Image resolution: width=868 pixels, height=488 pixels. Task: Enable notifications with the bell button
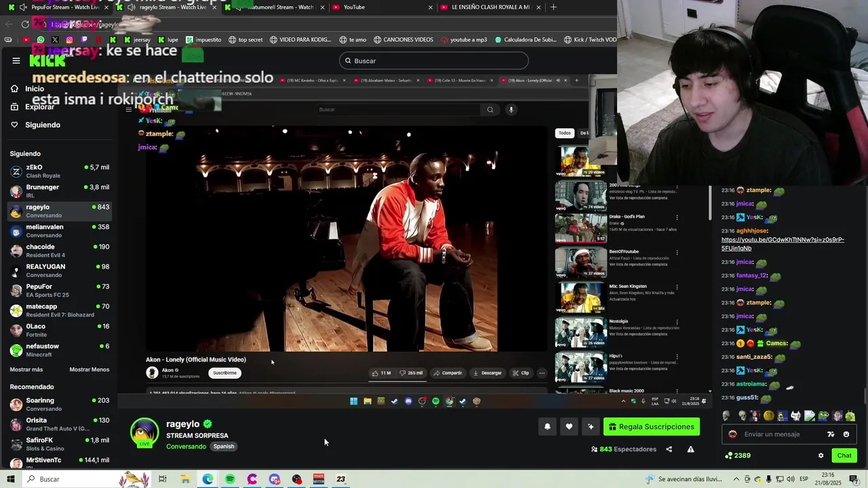click(x=547, y=426)
